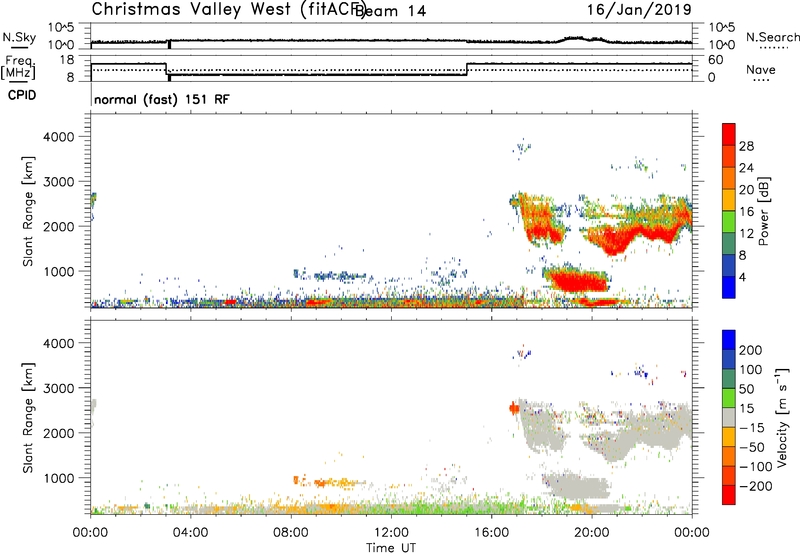The width and height of the screenshot is (800, 554).
Task: Click the orange velocity patch near 17:00 at 2500 km
Action: pyautogui.click(x=514, y=408)
